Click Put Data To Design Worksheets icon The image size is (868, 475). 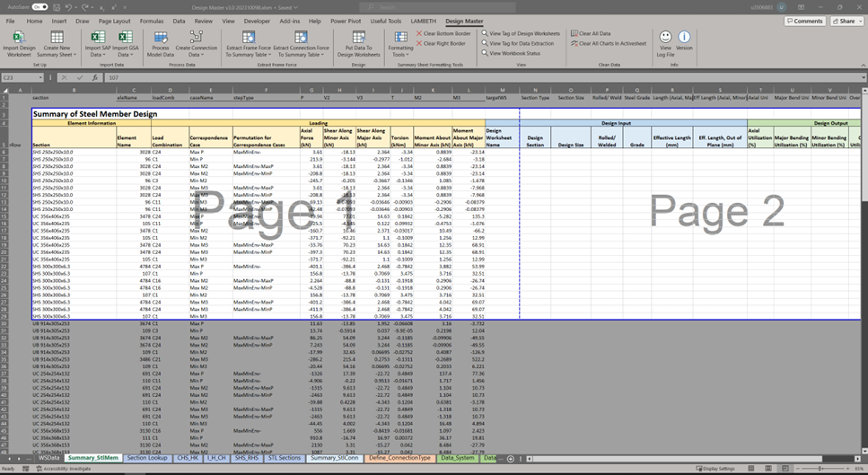[358, 39]
